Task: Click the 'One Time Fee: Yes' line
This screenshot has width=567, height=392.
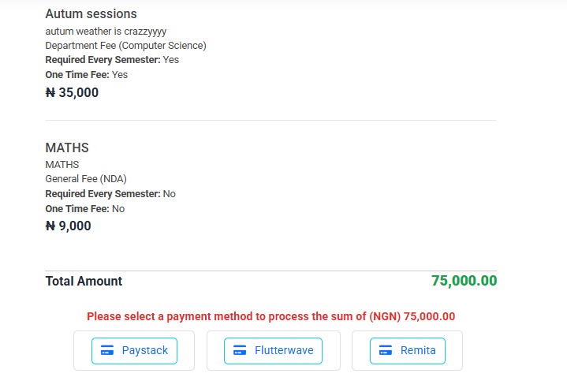Action: tap(86, 75)
